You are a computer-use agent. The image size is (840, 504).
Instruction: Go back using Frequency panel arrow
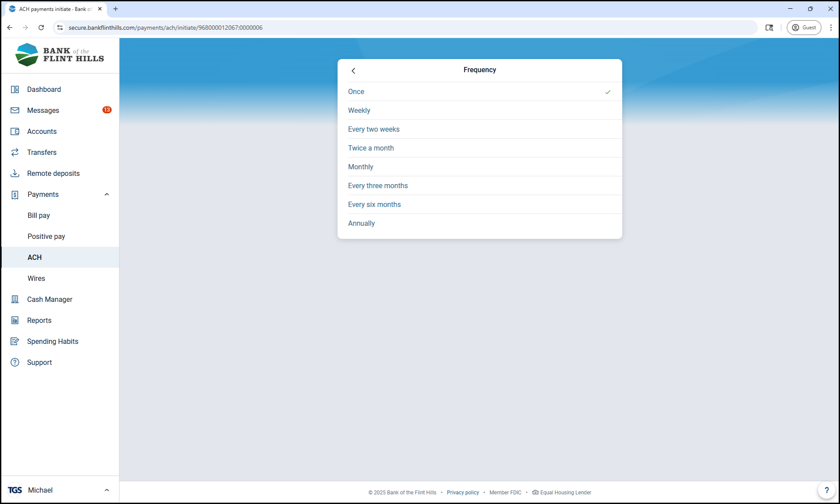click(x=353, y=70)
